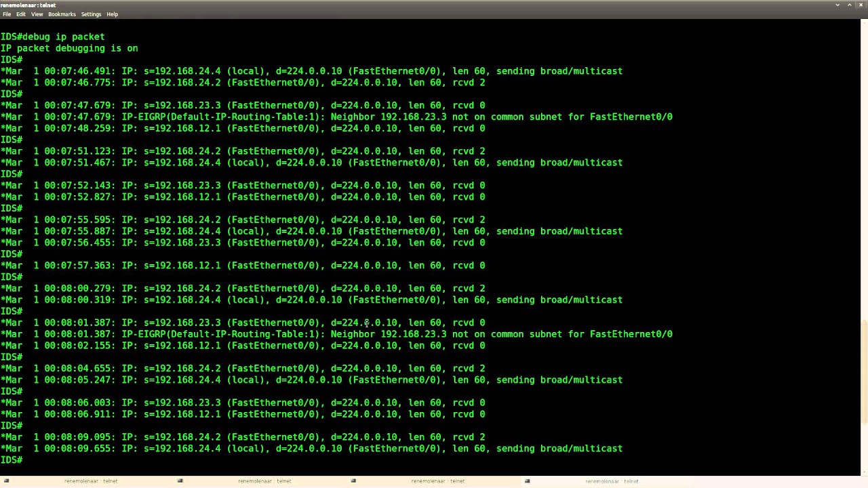
Task: Click the log line timestamped 00:08:05.247
Action: pyautogui.click(x=311, y=380)
